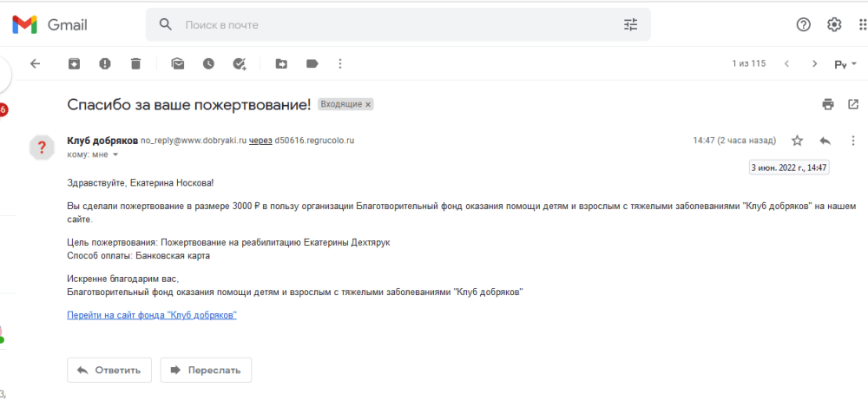Image resolution: width=868 pixels, height=414 pixels.
Task: Open search filter options in search bar
Action: pyautogui.click(x=630, y=25)
